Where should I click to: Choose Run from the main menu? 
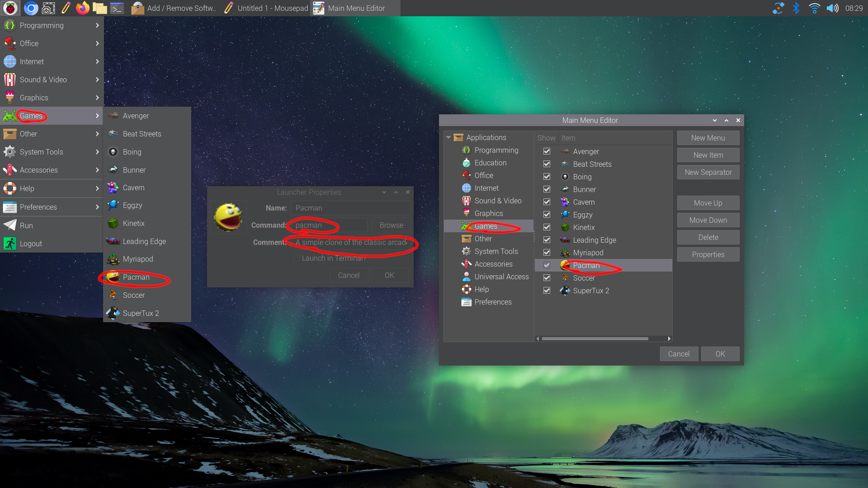(x=26, y=225)
